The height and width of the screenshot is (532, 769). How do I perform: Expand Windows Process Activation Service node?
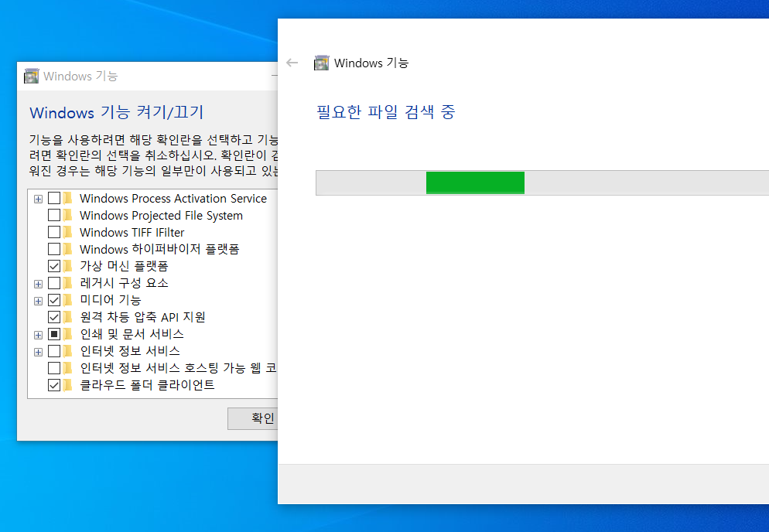click(x=38, y=199)
